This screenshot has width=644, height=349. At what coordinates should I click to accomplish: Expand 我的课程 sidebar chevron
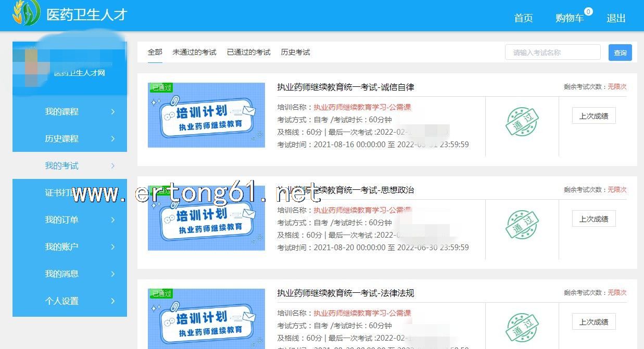(x=113, y=112)
